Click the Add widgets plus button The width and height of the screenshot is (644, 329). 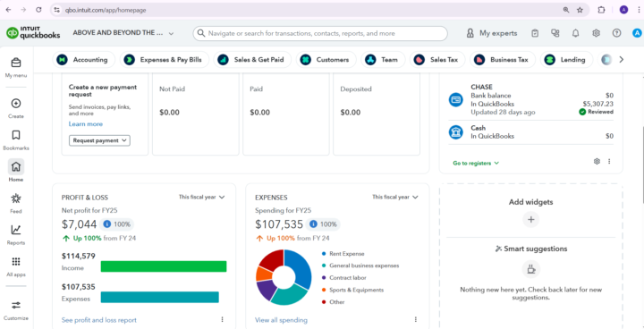[x=530, y=219]
